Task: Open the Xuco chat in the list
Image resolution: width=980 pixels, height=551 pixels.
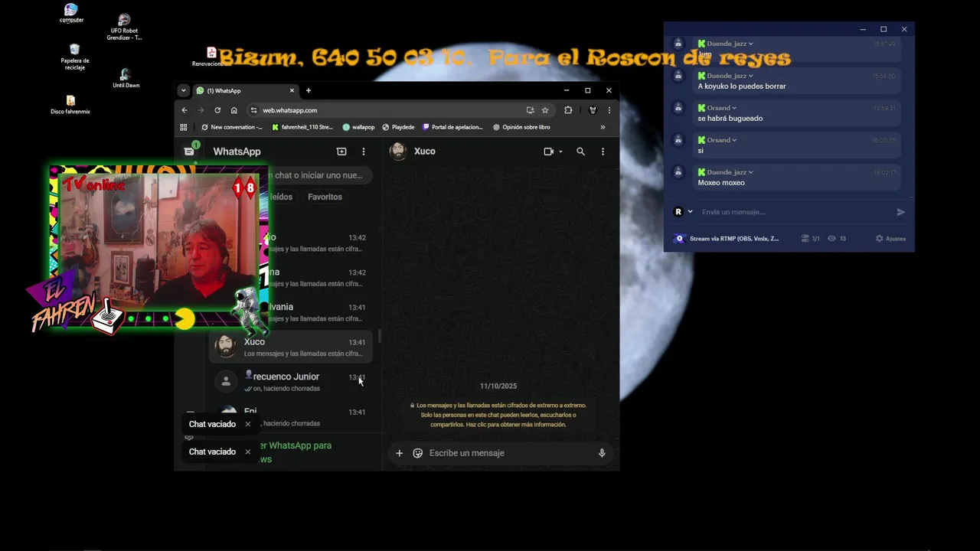Action: tap(292, 347)
